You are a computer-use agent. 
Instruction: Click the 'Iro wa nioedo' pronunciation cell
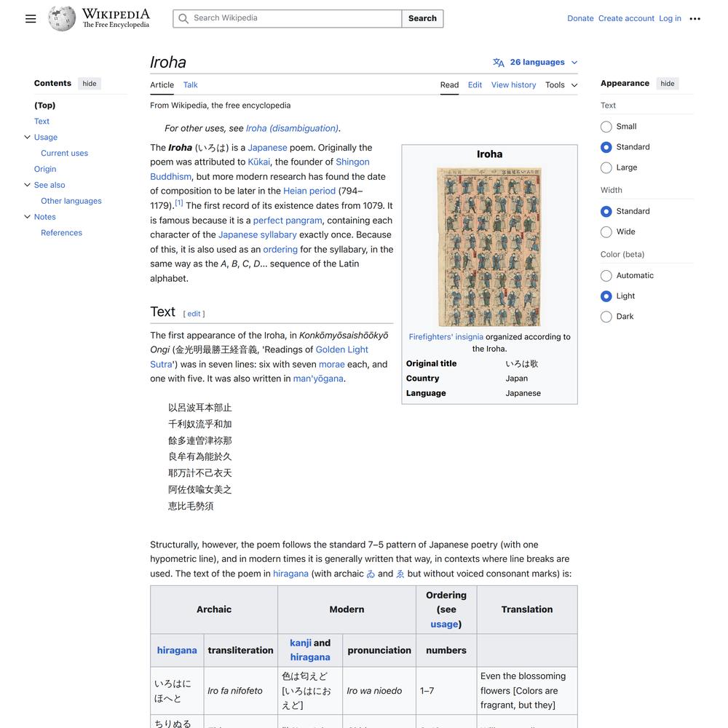379,691
